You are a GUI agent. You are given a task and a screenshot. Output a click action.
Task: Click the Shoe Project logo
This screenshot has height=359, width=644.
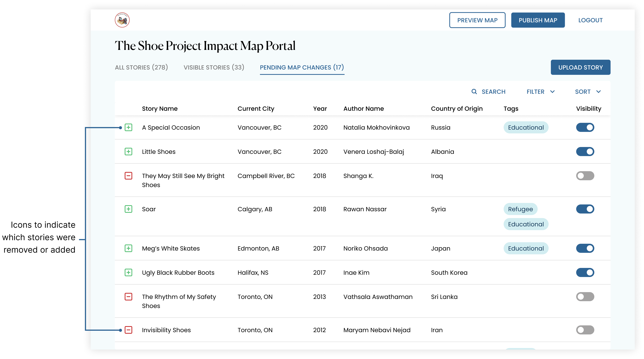tap(122, 20)
